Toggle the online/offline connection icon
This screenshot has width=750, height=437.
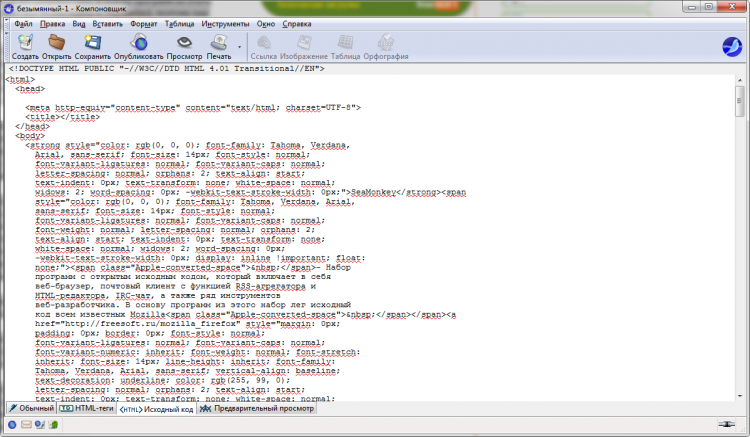[x=726, y=424]
